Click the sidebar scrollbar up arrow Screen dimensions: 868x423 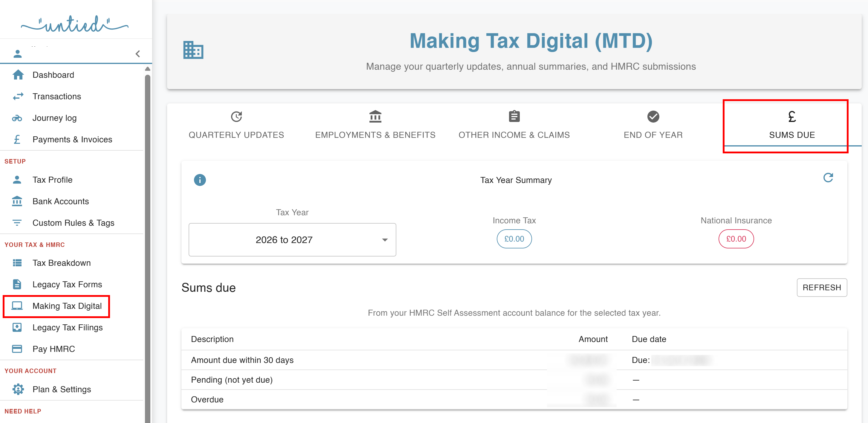tap(147, 69)
